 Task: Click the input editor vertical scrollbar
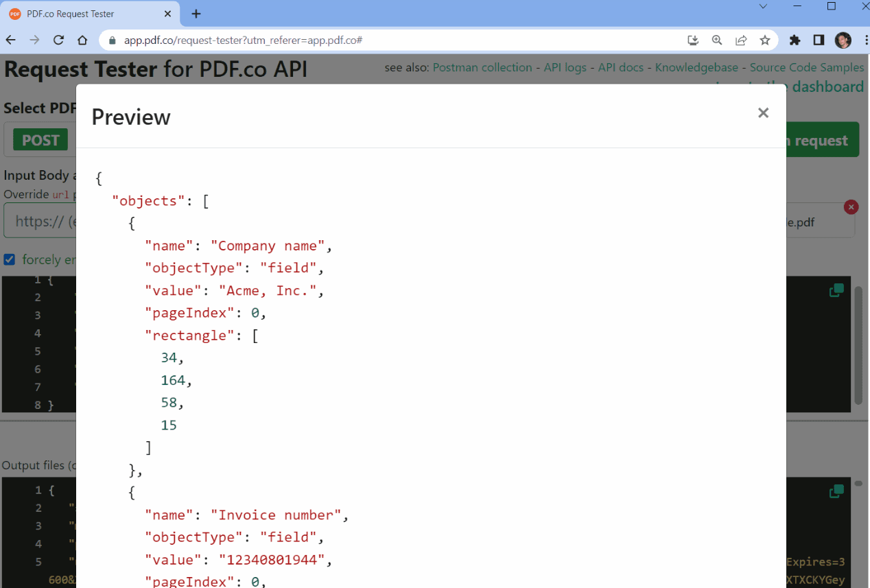coord(858,343)
